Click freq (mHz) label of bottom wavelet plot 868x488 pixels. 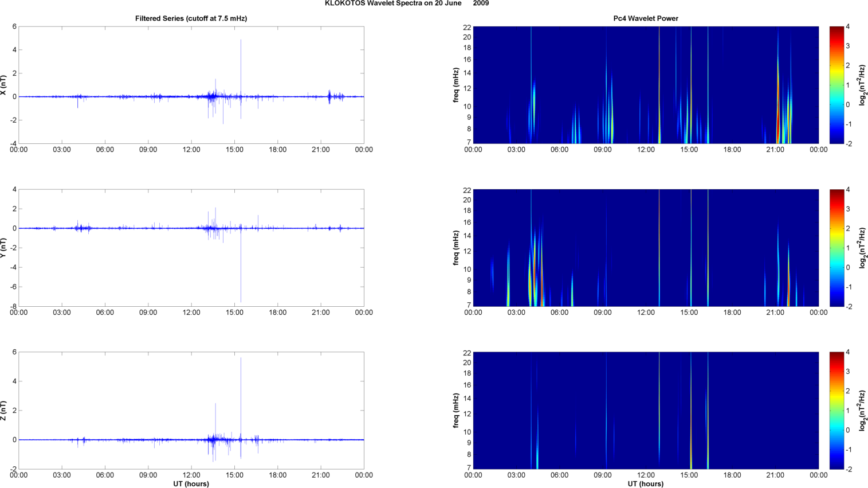point(456,411)
